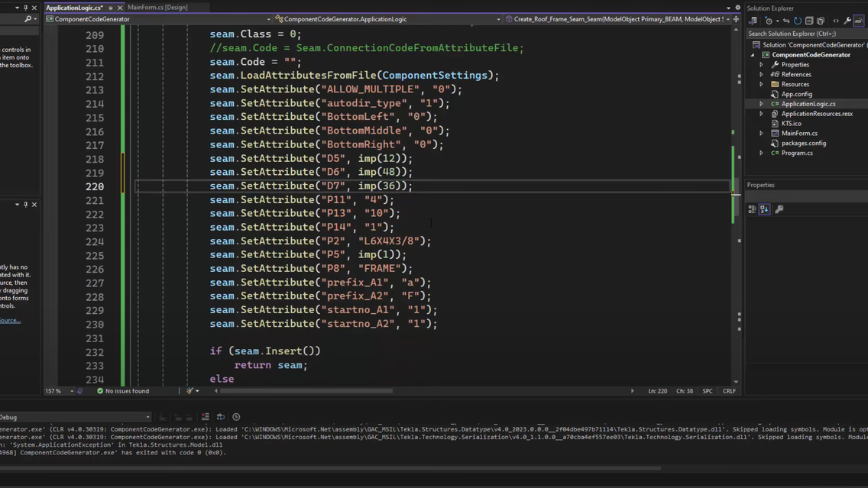Toggle Alphabetical sort in Properties panel
The image size is (868, 488).
tap(764, 209)
